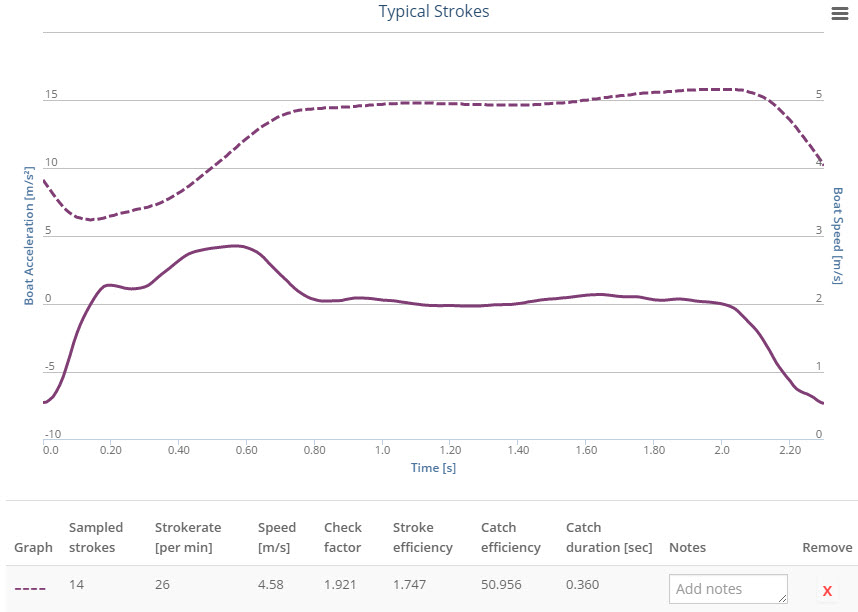The image size is (858, 612).
Task: Click the speed value 4.58
Action: point(271,583)
